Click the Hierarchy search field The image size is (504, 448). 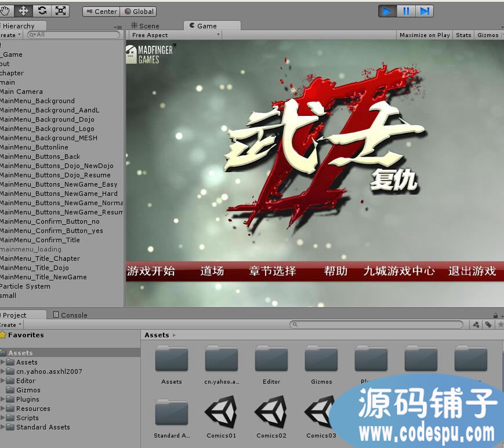pyautogui.click(x=74, y=35)
